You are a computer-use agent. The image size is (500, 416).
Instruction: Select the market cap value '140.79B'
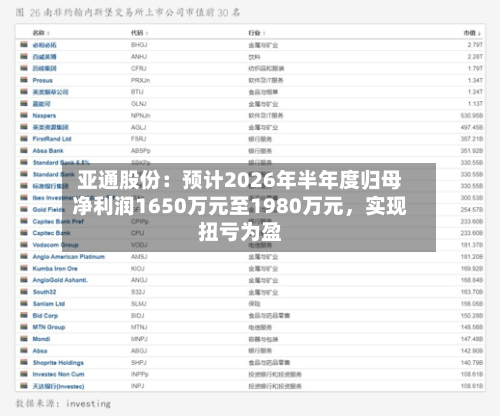coord(472,363)
